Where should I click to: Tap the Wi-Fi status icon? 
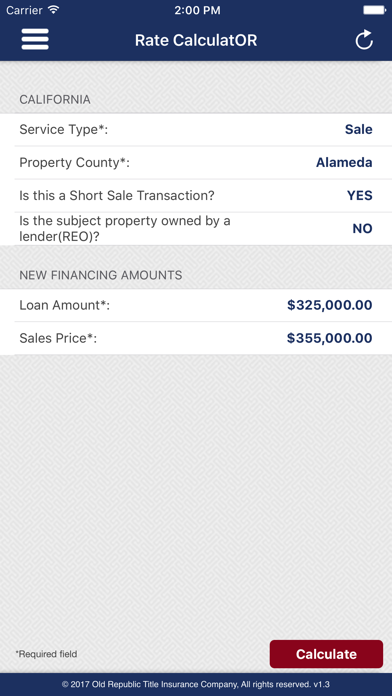pos(54,10)
